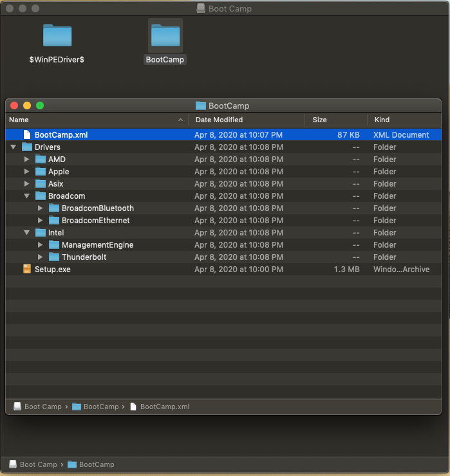Click the Apple folder icon

click(41, 172)
